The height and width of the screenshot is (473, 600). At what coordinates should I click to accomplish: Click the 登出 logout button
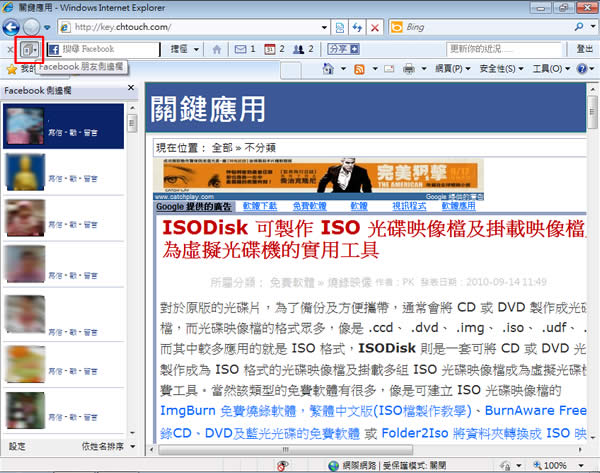click(x=585, y=49)
